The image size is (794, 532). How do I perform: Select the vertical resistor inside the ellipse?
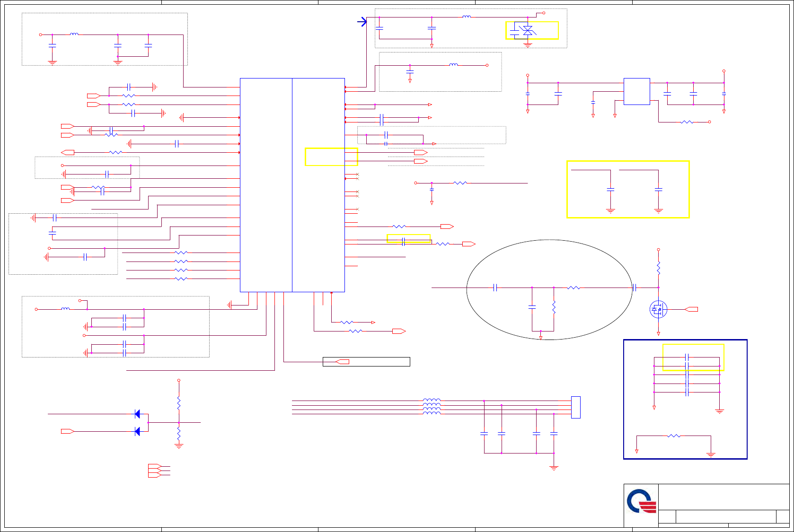pyautogui.click(x=554, y=307)
